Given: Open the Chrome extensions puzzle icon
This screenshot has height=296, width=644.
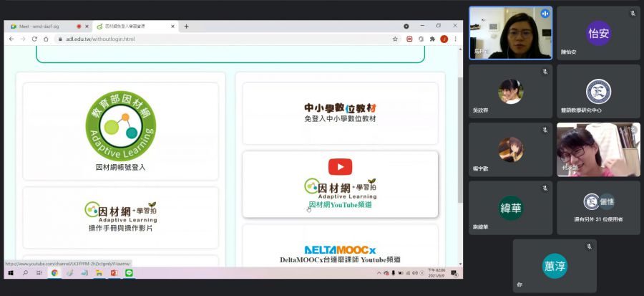Looking at the screenshot, I should click(x=432, y=39).
